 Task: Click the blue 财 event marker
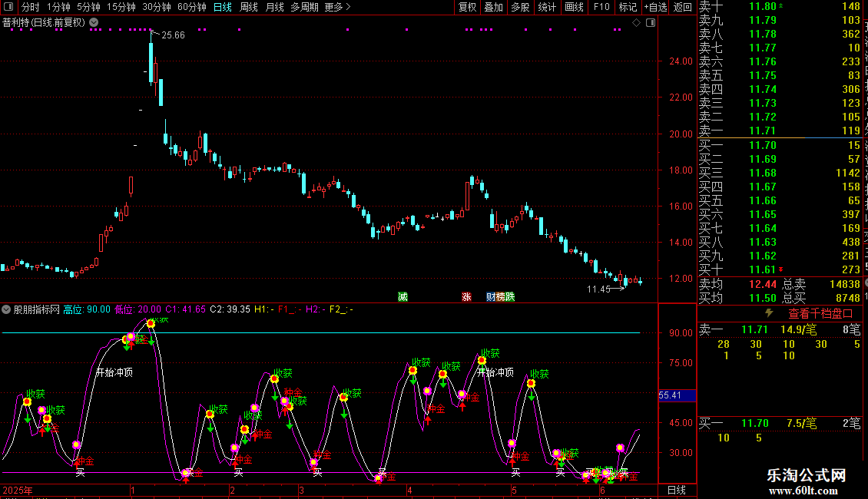pyautogui.click(x=491, y=296)
